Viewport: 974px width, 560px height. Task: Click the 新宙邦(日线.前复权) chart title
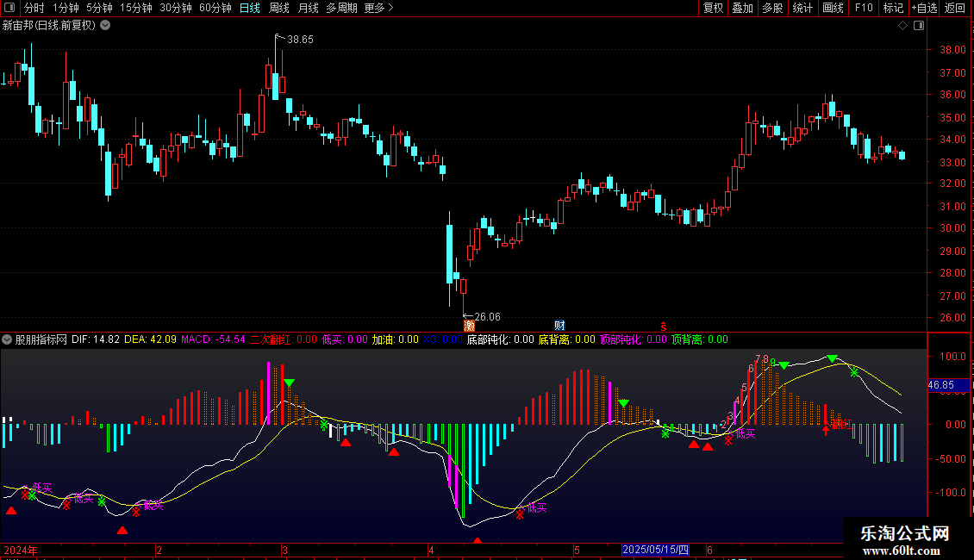point(49,26)
